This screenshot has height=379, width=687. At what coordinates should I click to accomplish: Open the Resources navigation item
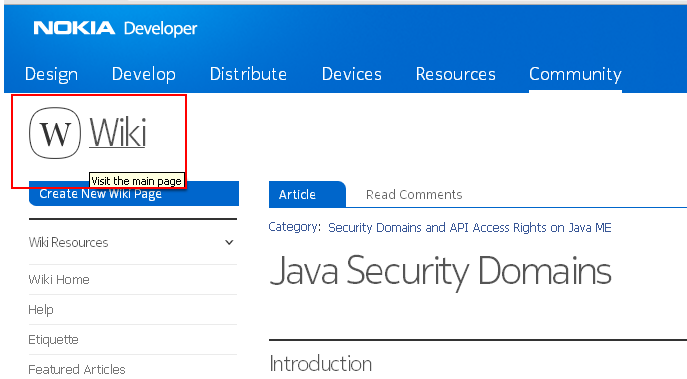click(455, 74)
